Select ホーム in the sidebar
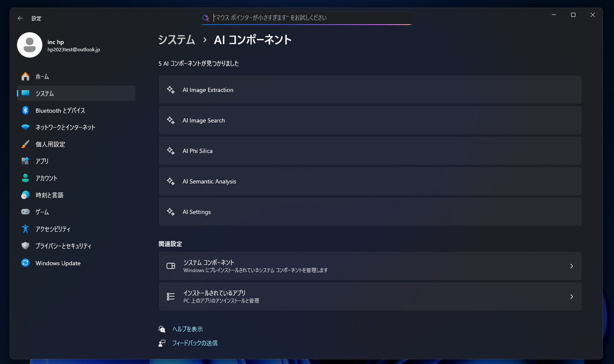 pyautogui.click(x=42, y=76)
